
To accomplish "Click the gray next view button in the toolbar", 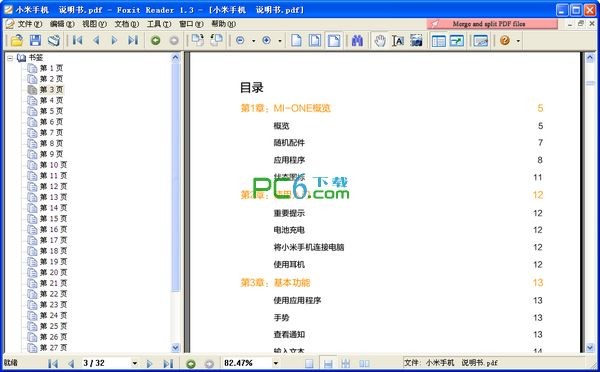I will (x=174, y=40).
